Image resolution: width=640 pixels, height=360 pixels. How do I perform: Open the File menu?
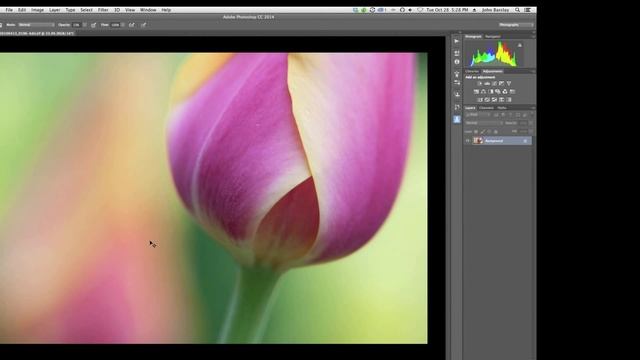9,10
